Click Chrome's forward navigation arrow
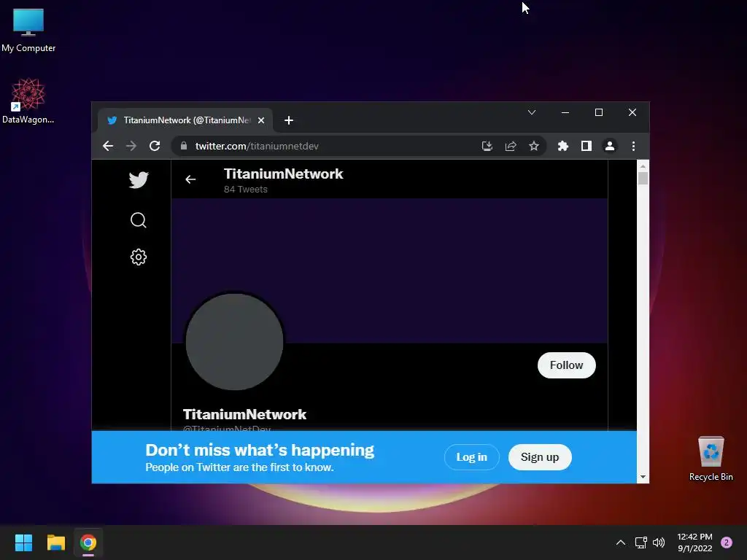 131,146
